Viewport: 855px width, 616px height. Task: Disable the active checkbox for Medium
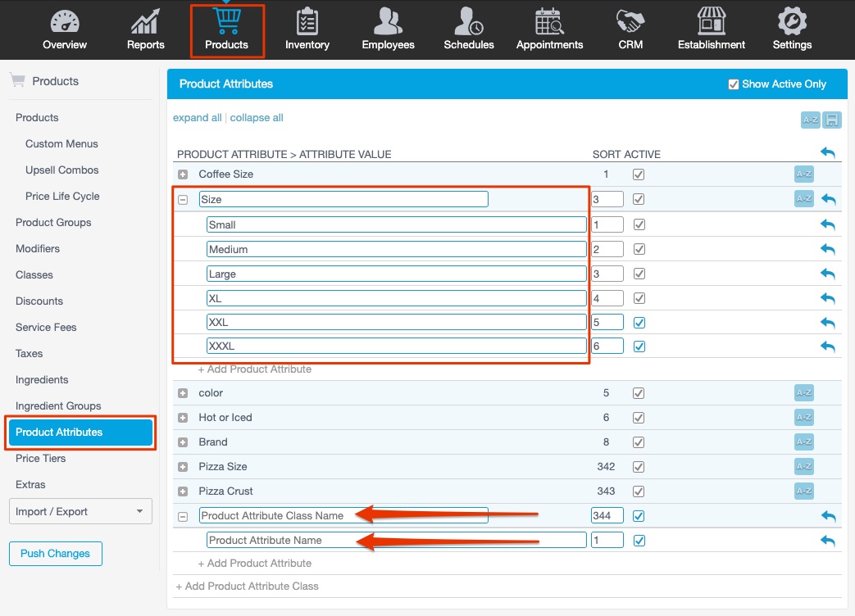point(639,248)
